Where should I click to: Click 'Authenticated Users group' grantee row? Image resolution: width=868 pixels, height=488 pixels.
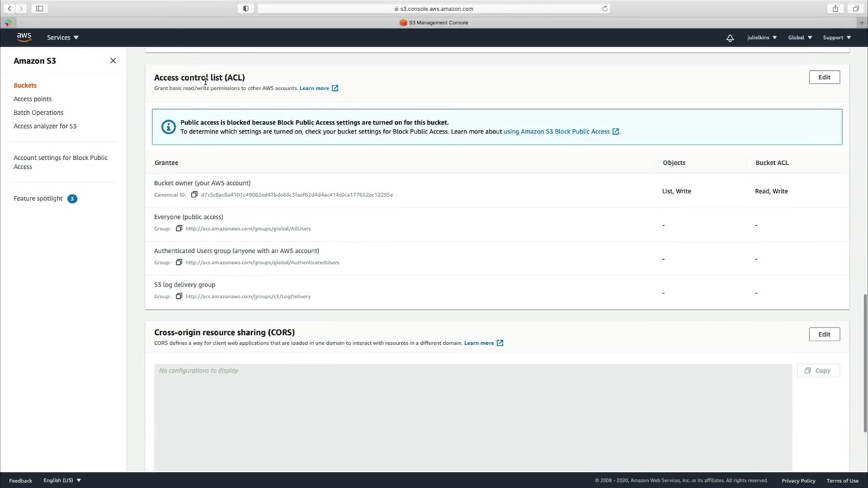pos(497,259)
